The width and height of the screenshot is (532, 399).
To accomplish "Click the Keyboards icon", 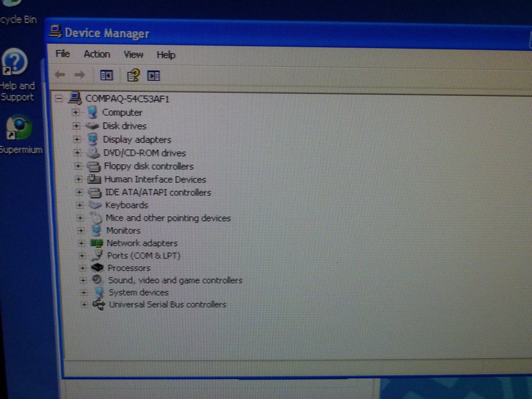I will [x=95, y=205].
